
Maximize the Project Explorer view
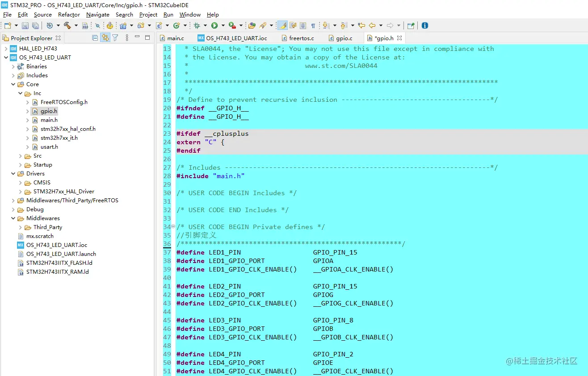(x=147, y=38)
